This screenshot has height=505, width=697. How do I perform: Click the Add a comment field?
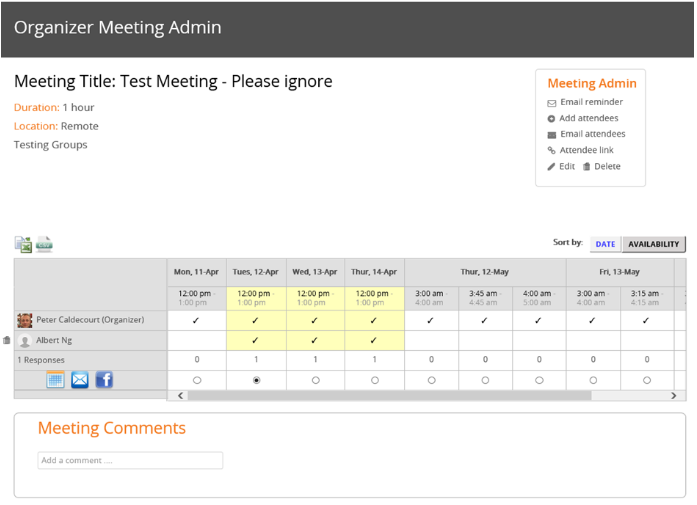(x=130, y=461)
